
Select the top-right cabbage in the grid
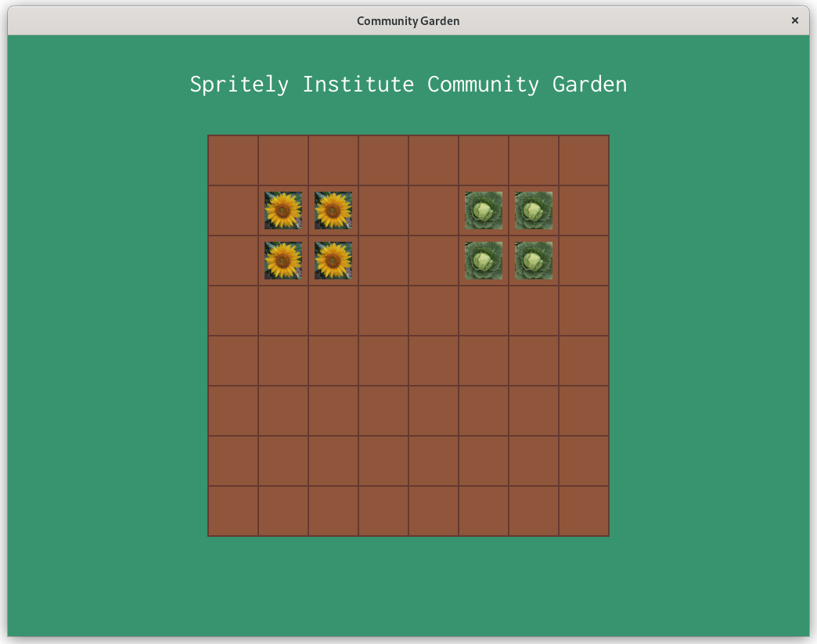click(534, 210)
